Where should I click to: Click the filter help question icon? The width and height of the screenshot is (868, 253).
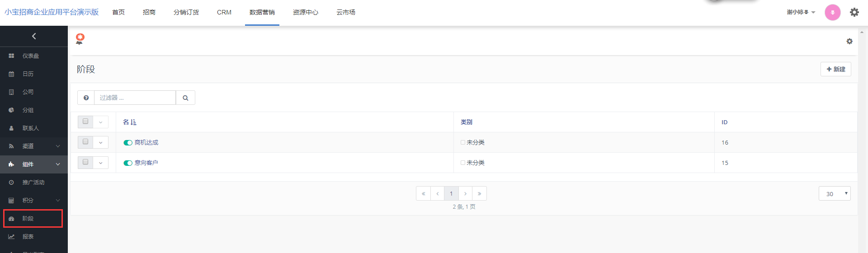coord(86,98)
